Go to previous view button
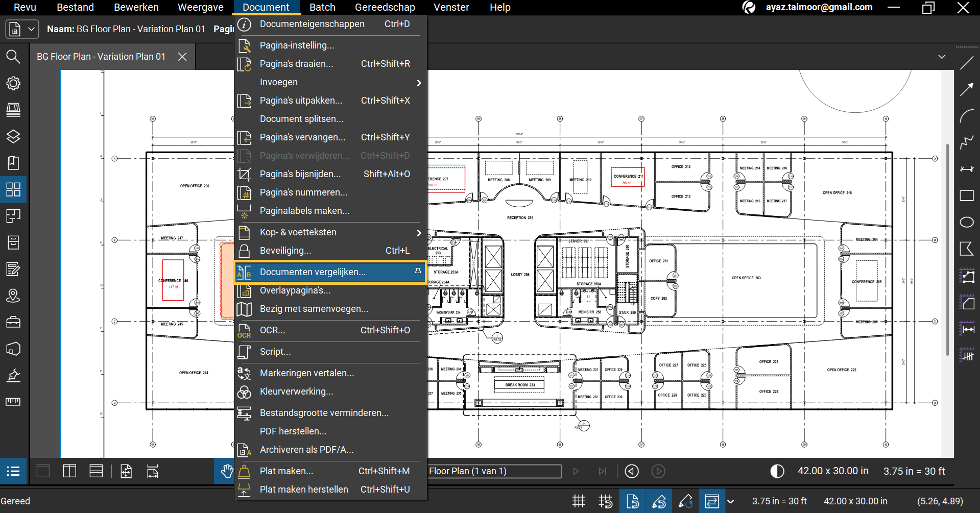Viewport: 980px width, 513px height. (x=632, y=471)
